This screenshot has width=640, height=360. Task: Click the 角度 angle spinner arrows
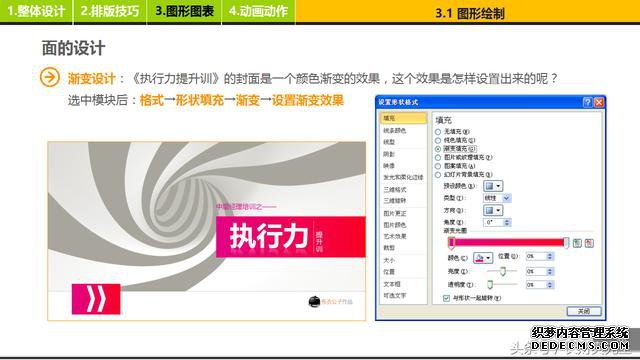click(x=507, y=222)
